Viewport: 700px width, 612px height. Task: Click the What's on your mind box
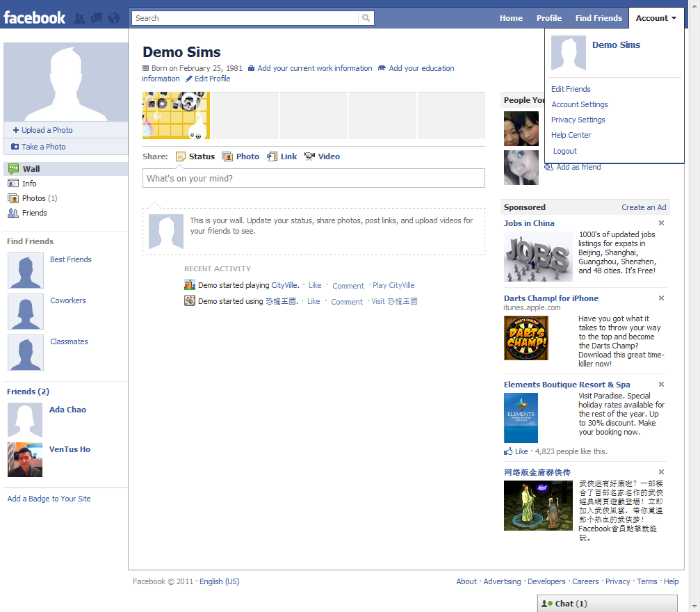pyautogui.click(x=314, y=178)
